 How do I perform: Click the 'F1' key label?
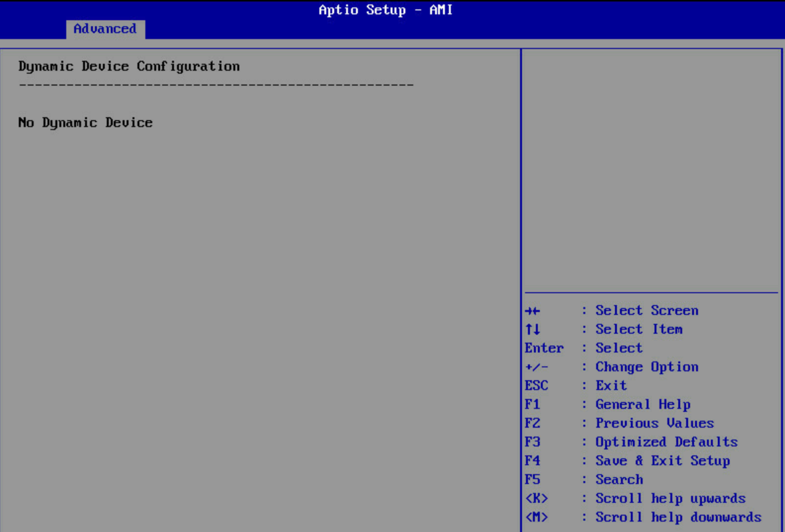532,404
